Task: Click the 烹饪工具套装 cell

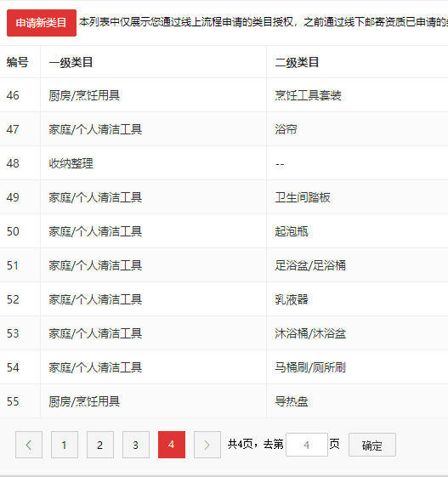Action: click(308, 95)
